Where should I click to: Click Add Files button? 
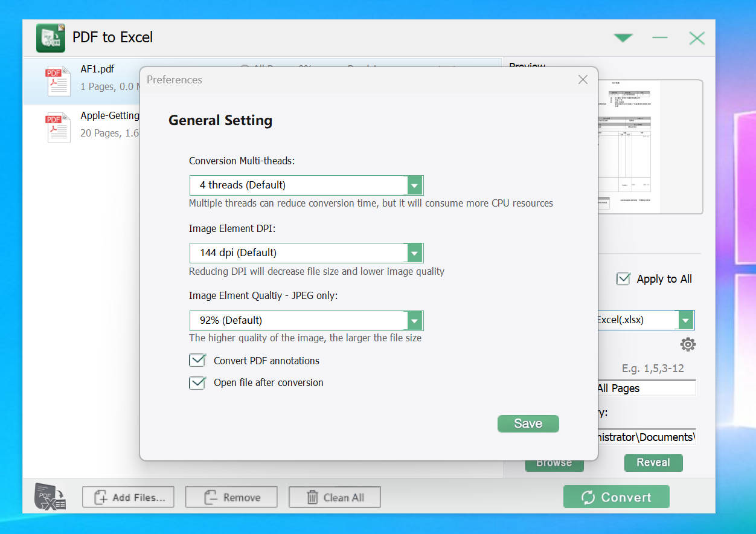128,497
